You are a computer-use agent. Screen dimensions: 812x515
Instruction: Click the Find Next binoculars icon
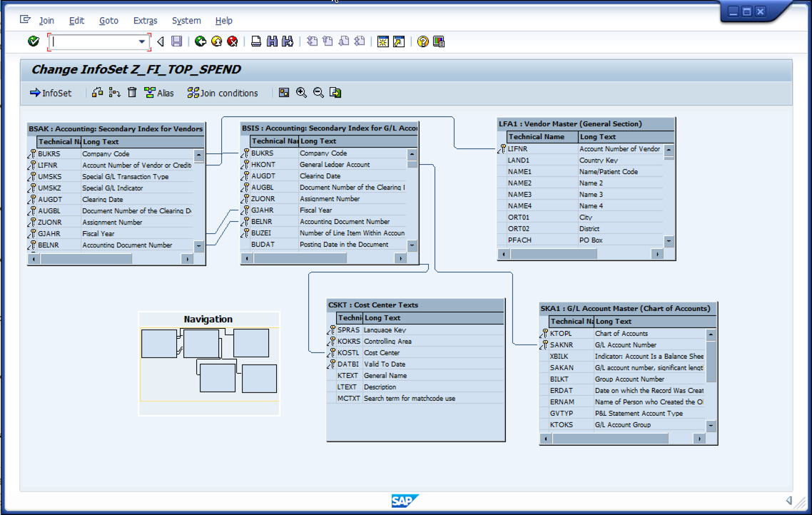[x=288, y=41]
